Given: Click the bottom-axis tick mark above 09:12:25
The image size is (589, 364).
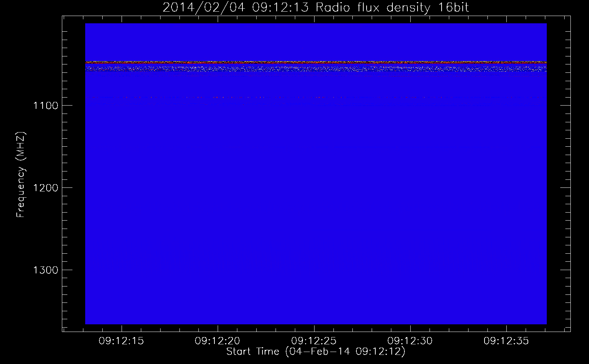Looking at the screenshot, I should [314, 328].
